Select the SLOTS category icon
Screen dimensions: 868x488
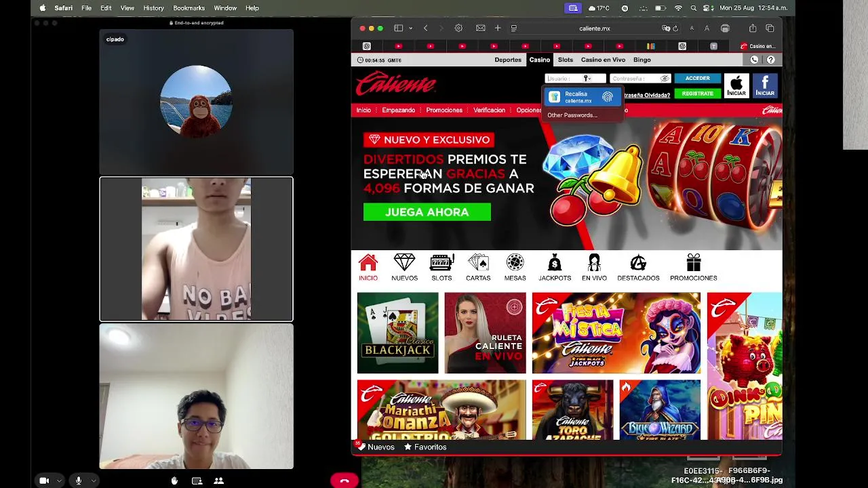[x=441, y=268]
